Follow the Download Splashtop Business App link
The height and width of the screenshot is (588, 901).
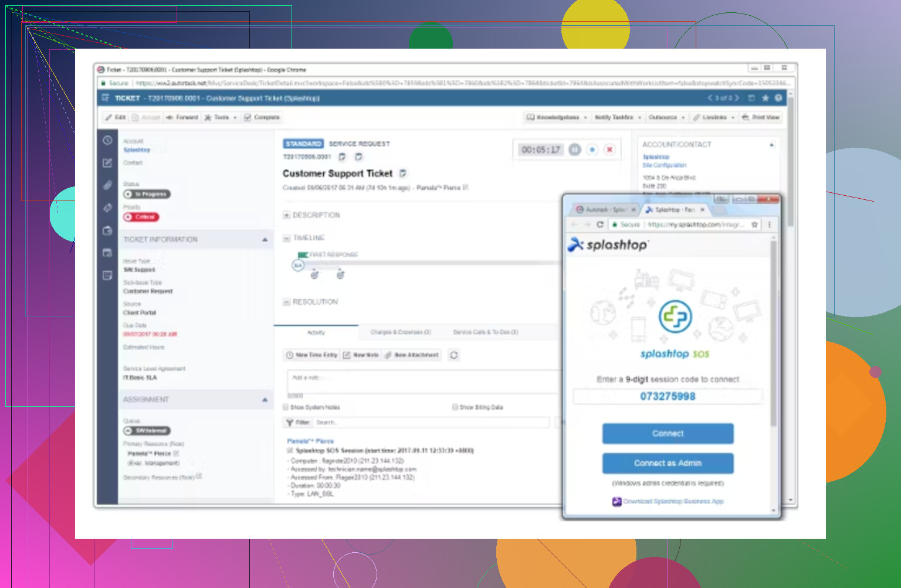(x=673, y=502)
